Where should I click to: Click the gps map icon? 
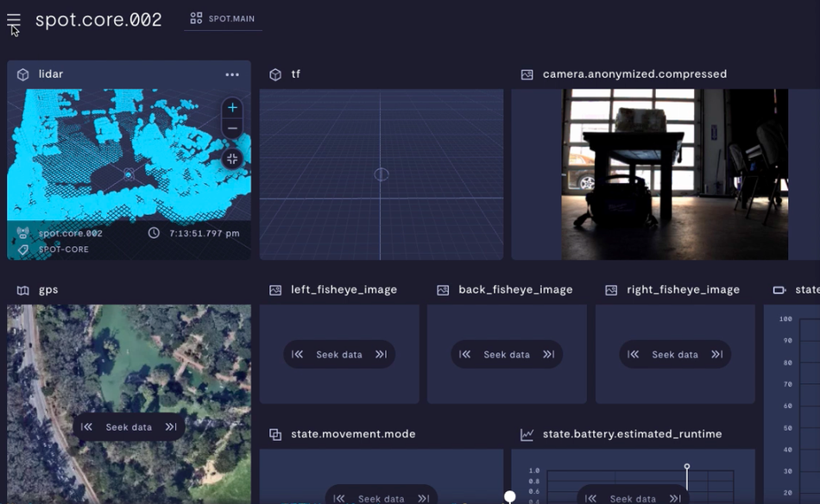pos(23,290)
